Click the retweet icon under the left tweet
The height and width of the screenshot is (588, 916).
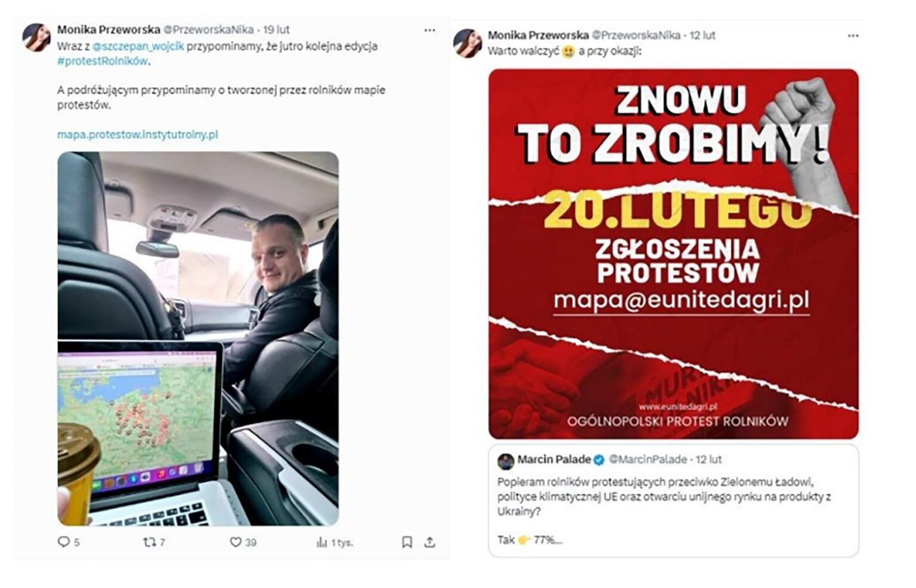149,542
